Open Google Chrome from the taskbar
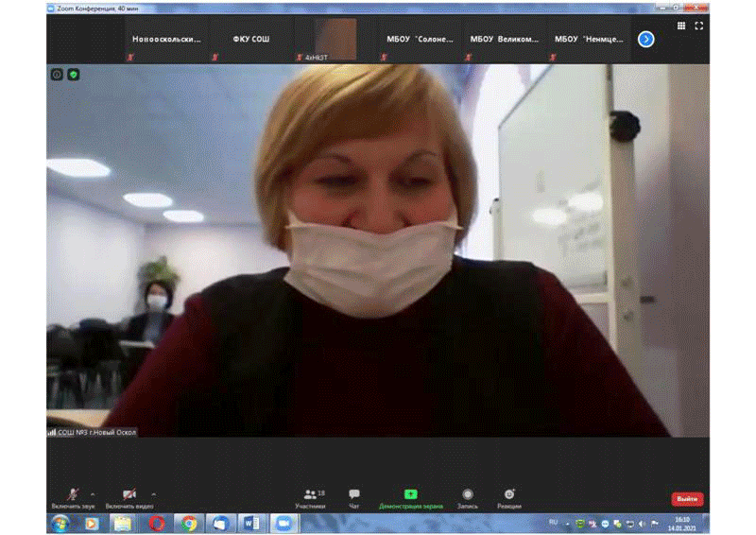 (x=189, y=523)
